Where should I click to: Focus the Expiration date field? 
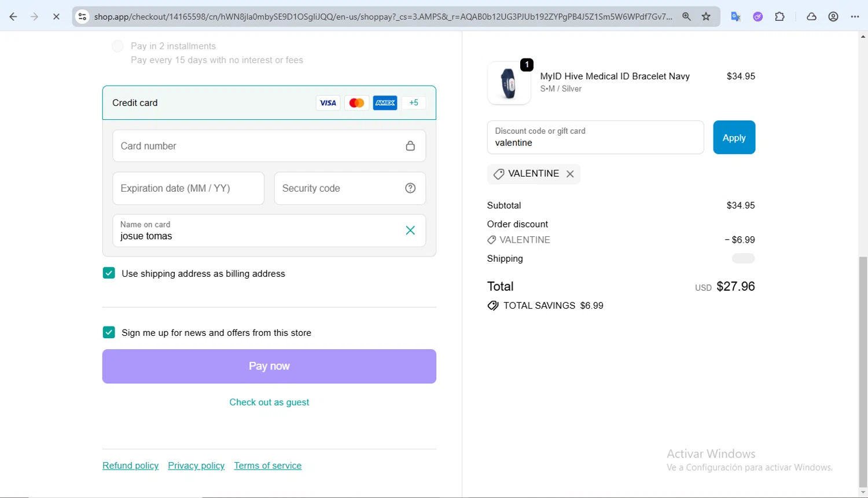coord(189,188)
